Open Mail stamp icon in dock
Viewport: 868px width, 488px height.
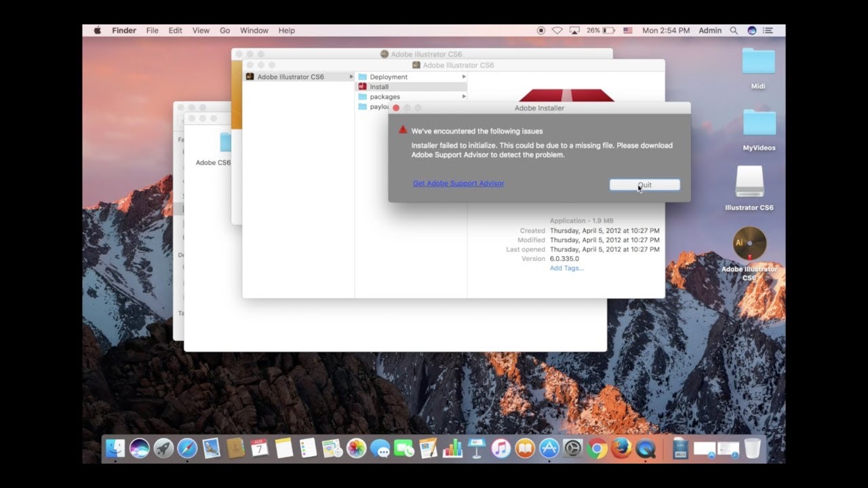click(212, 448)
